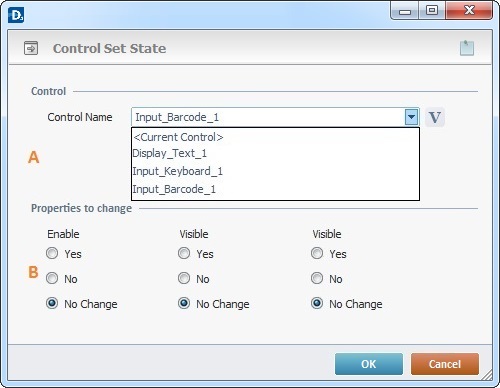This screenshot has width=500, height=388.
Task: Select No under the rightmost Visible column
Action: click(x=317, y=278)
